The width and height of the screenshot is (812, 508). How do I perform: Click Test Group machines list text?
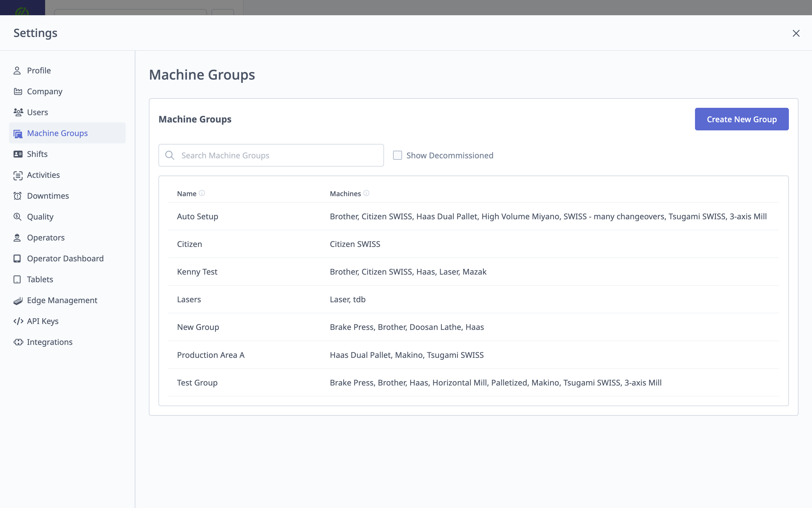coord(496,382)
